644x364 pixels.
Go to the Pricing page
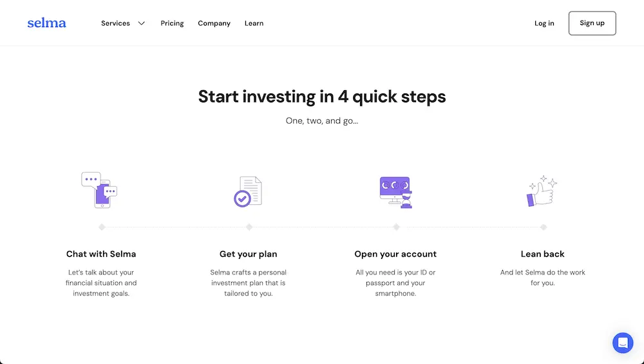172,23
